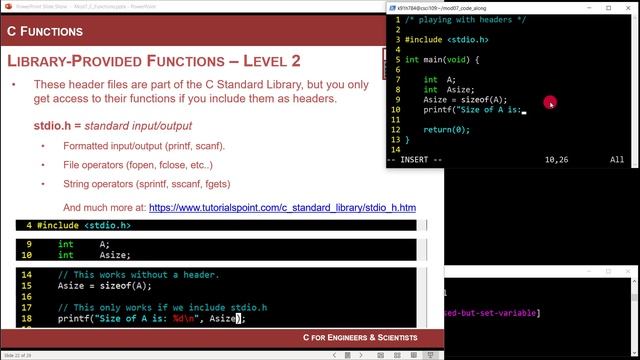
Task: Click 'unused-but-set-variable' warning text in lower terminal
Action: [491, 313]
